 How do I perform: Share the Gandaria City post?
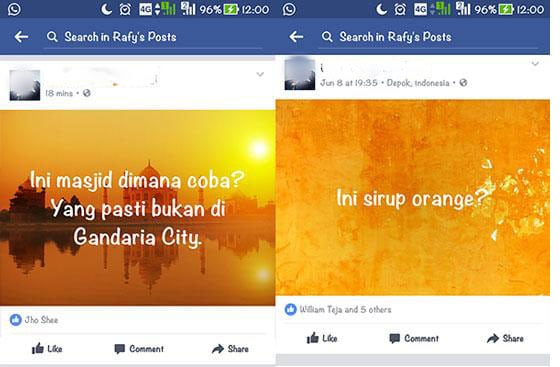click(230, 349)
